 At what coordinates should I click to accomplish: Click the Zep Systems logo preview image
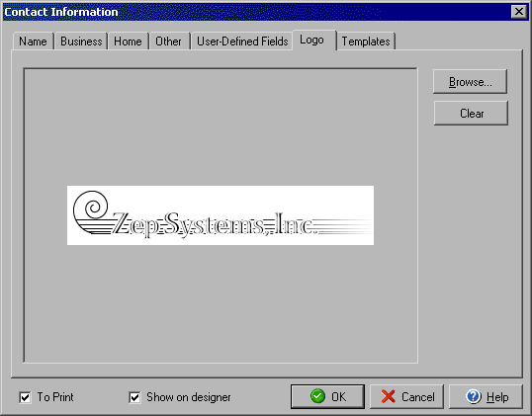221,215
